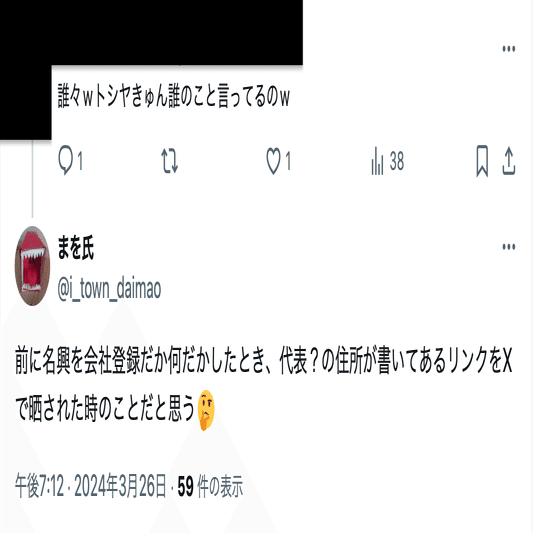Image resolution: width=533 pixels, height=533 pixels.
Task: Bookmark the tweet with the bookmark icon
Action: (482, 161)
